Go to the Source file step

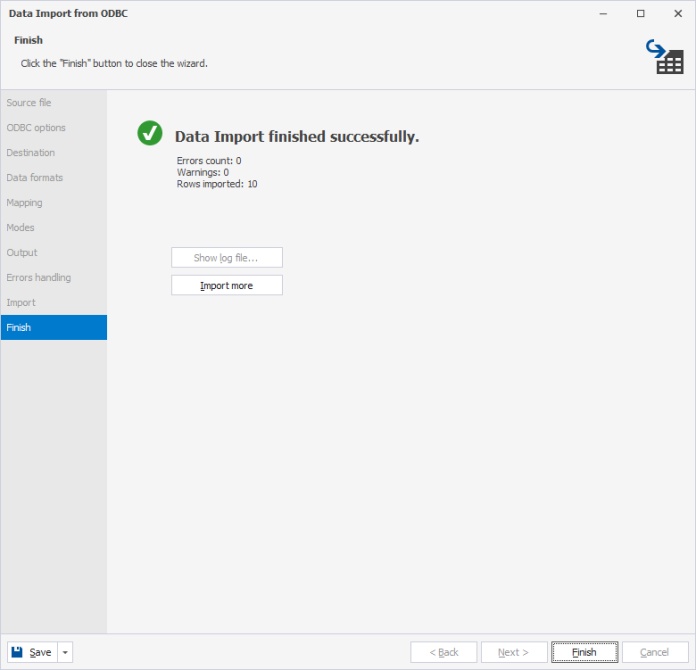[29, 103]
